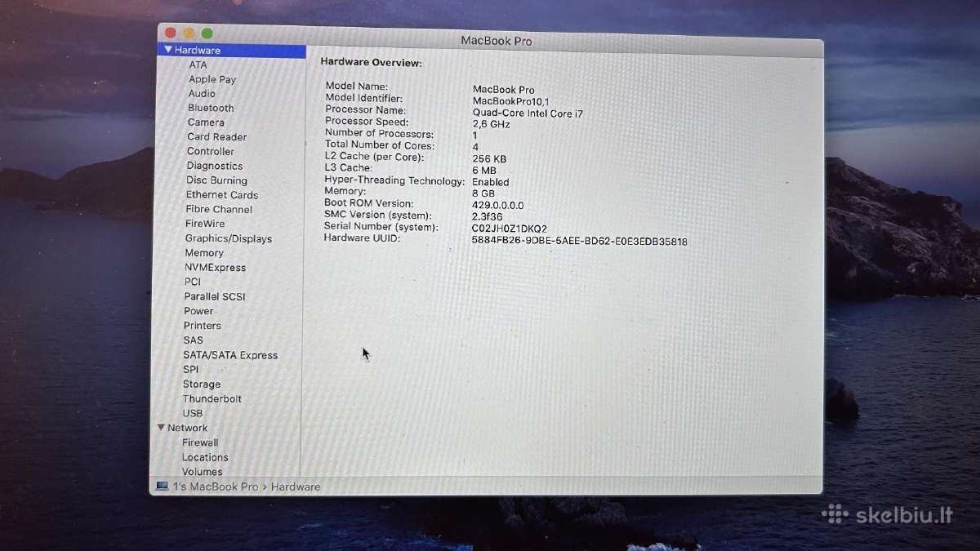The height and width of the screenshot is (551, 980).
Task: Click SMC Version value 2.3f36
Action: 489,216
